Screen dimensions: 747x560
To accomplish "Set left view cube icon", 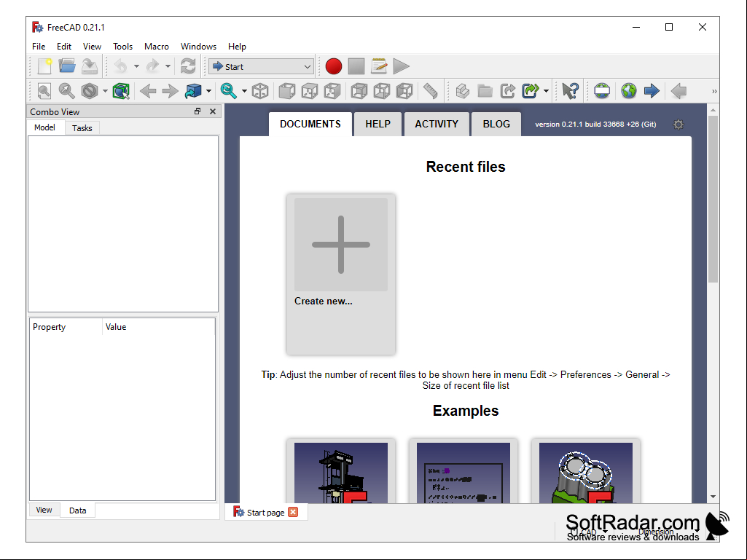I will (x=404, y=91).
